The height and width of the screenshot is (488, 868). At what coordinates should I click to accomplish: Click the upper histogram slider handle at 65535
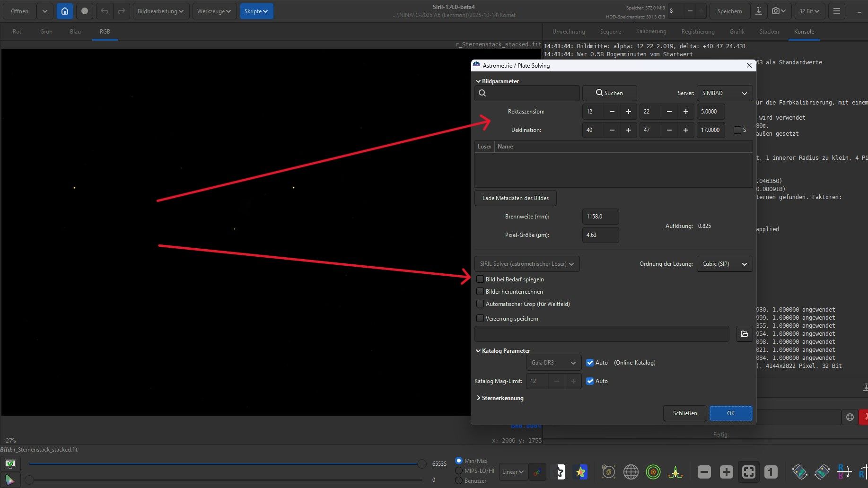[421, 464]
